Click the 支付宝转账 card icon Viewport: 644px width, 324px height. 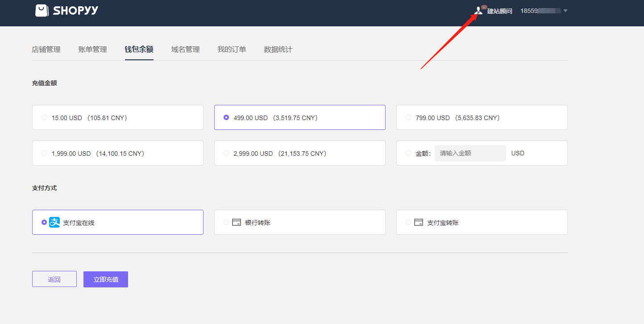click(x=419, y=222)
